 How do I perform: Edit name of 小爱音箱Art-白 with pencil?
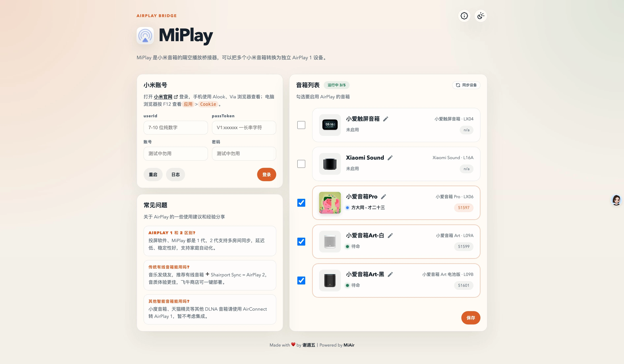tap(390, 236)
